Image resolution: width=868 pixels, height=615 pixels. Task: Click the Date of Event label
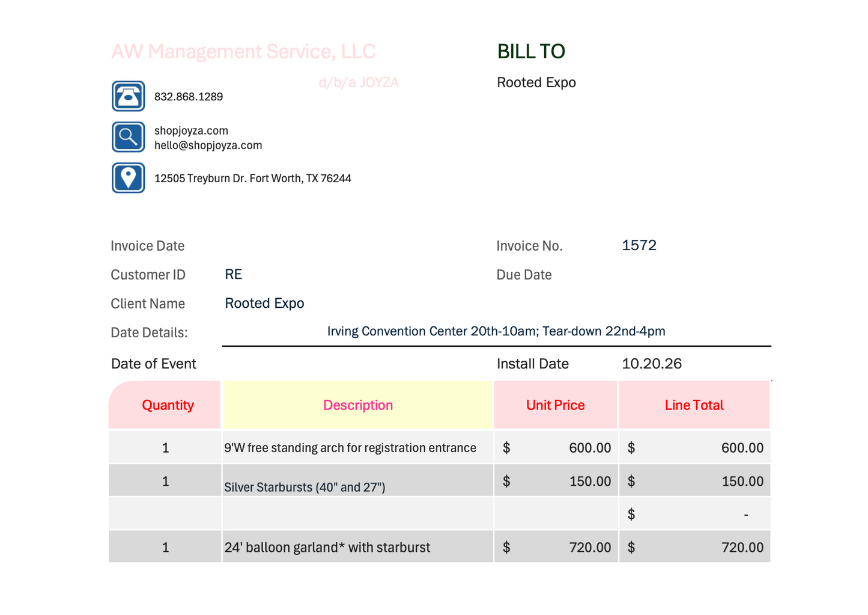(x=154, y=364)
